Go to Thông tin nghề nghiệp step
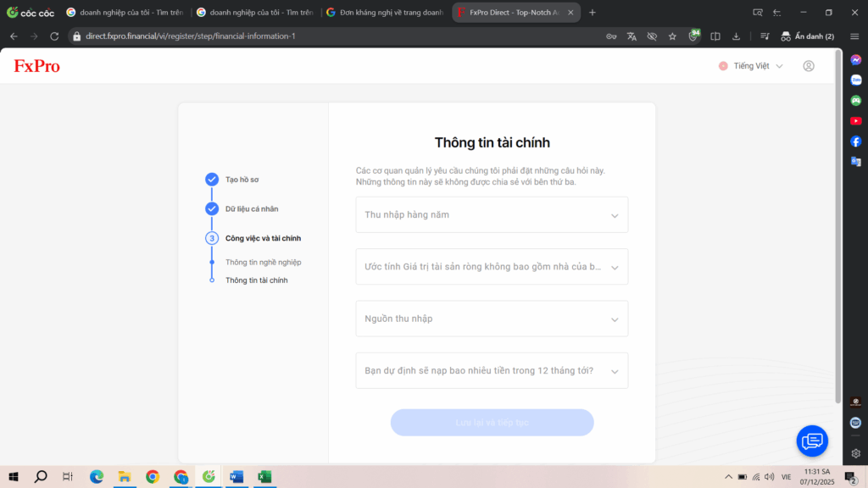The width and height of the screenshot is (868, 488). pyautogui.click(x=263, y=263)
